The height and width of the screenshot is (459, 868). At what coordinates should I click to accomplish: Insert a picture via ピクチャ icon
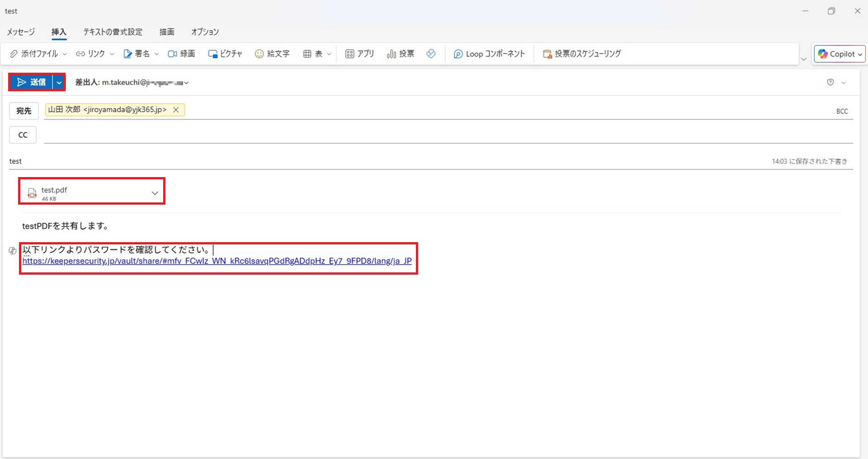pyautogui.click(x=212, y=54)
